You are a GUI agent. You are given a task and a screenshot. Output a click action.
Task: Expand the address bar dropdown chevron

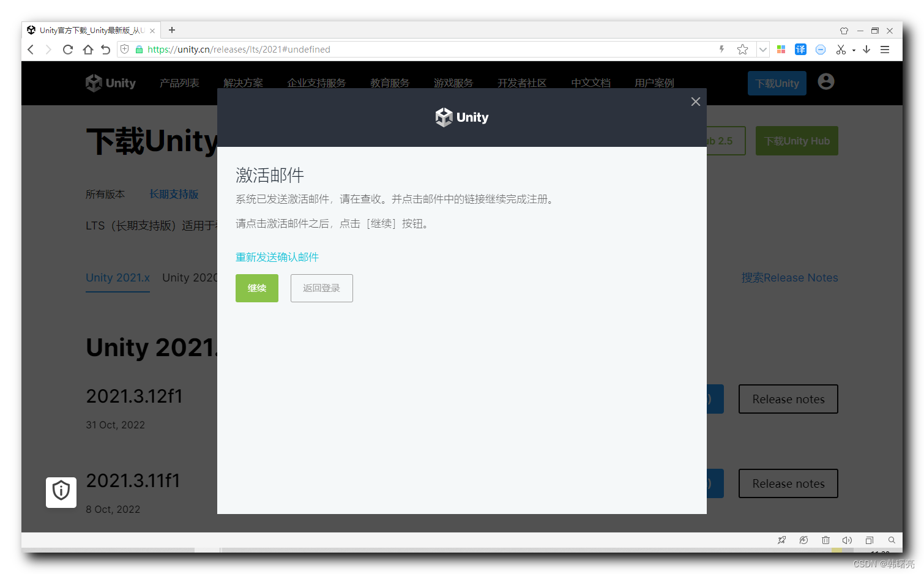point(762,49)
